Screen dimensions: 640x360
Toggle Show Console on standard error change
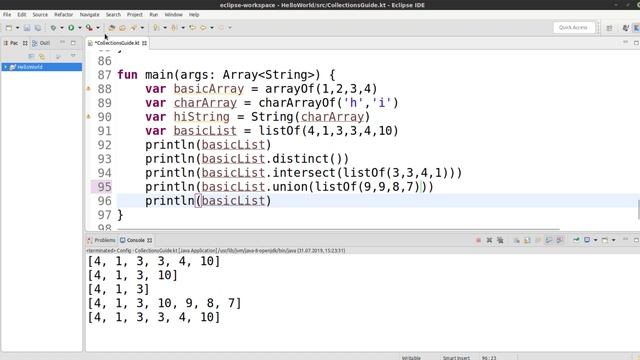560,240
